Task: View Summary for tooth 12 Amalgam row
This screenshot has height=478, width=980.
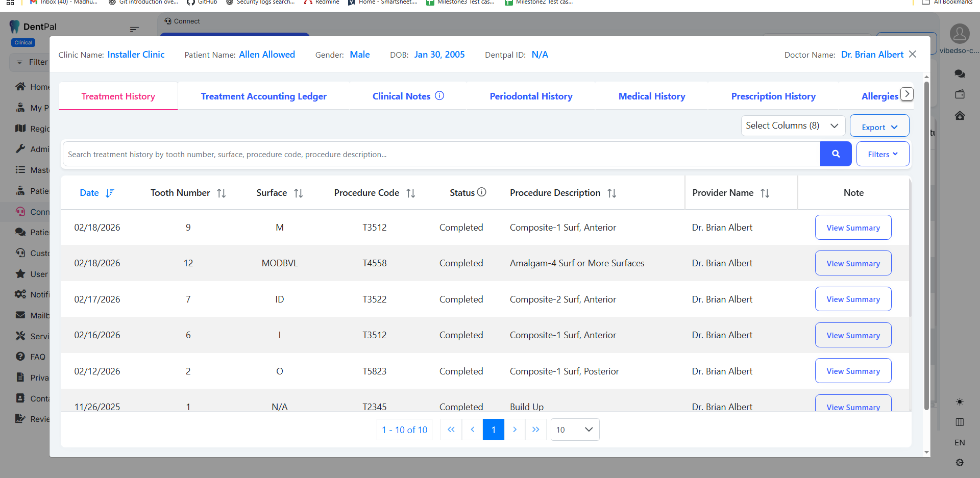Action: click(x=853, y=263)
